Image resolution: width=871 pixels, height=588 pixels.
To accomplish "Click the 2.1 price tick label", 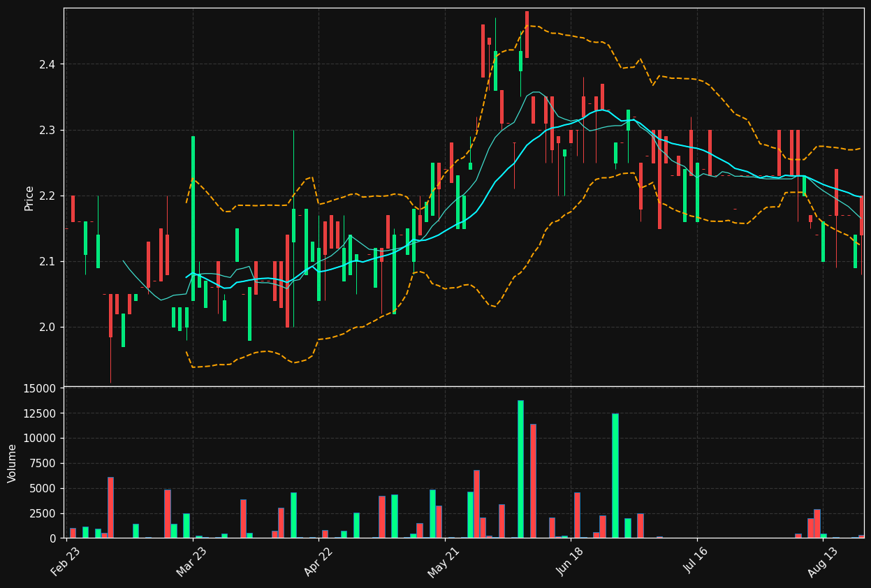I will (x=47, y=261).
